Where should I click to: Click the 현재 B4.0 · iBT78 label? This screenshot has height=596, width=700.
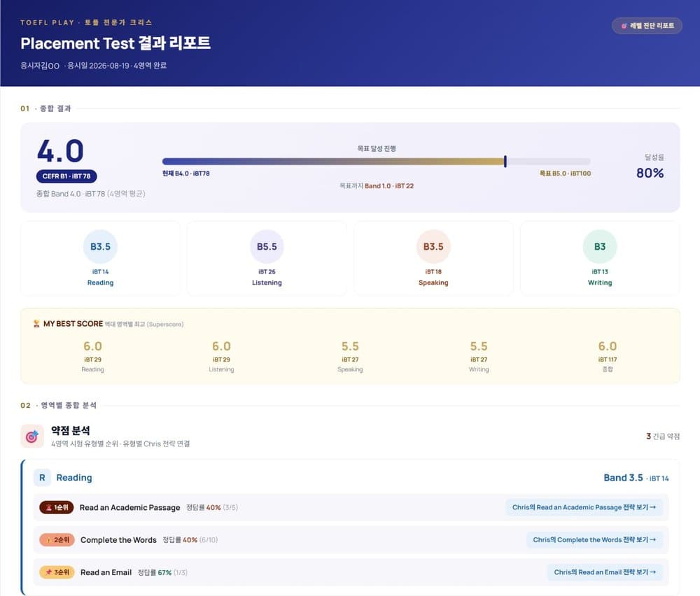click(x=186, y=173)
